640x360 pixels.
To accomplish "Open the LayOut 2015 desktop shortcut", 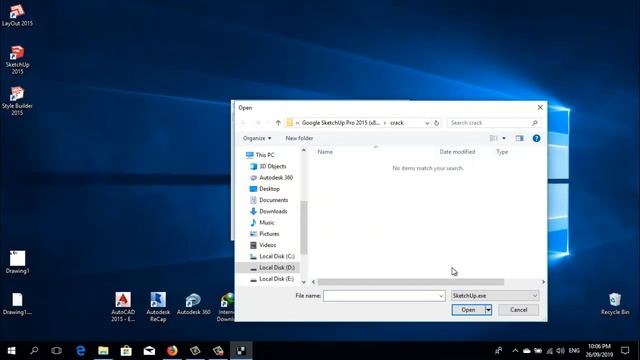I will click(x=17, y=16).
